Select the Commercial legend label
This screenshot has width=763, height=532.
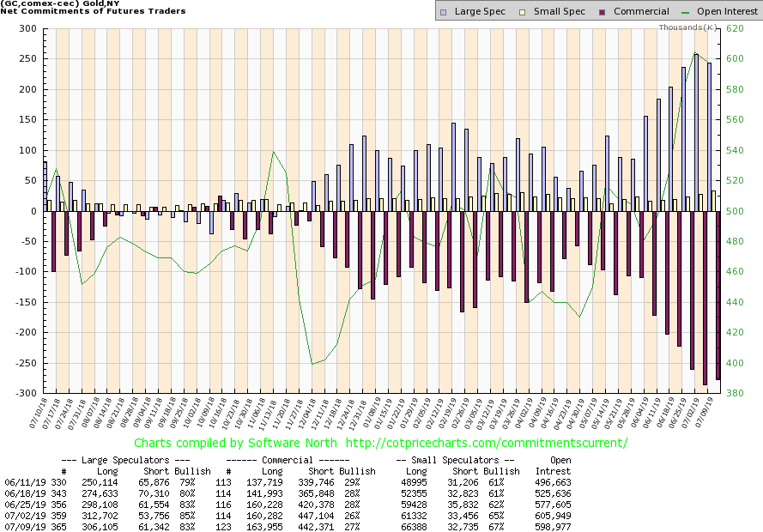[x=640, y=11]
